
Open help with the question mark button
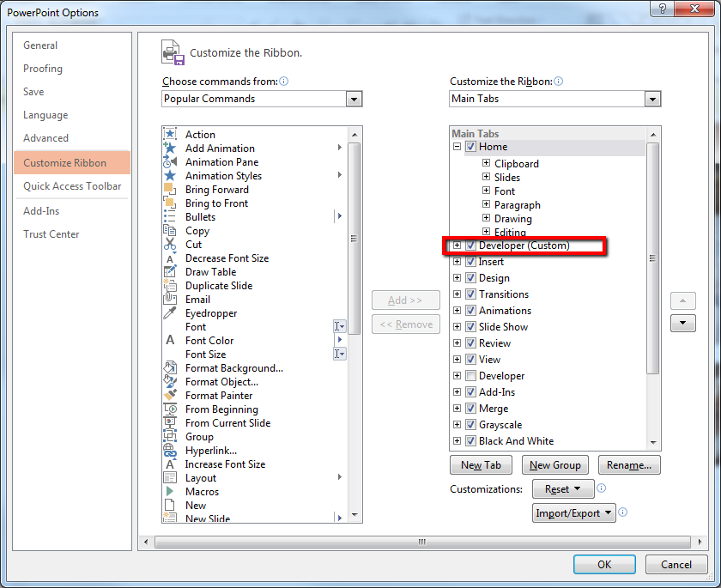[x=662, y=9]
